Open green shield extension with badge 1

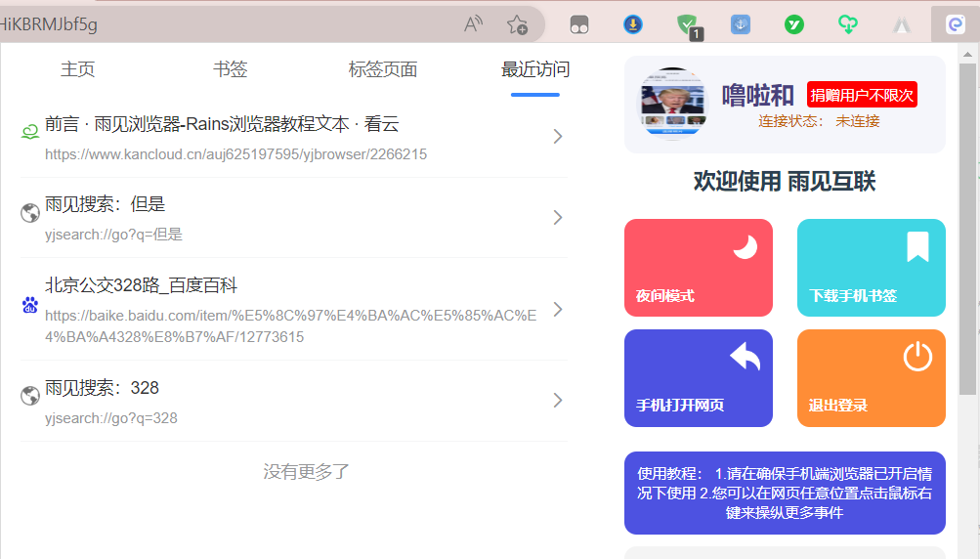688,25
